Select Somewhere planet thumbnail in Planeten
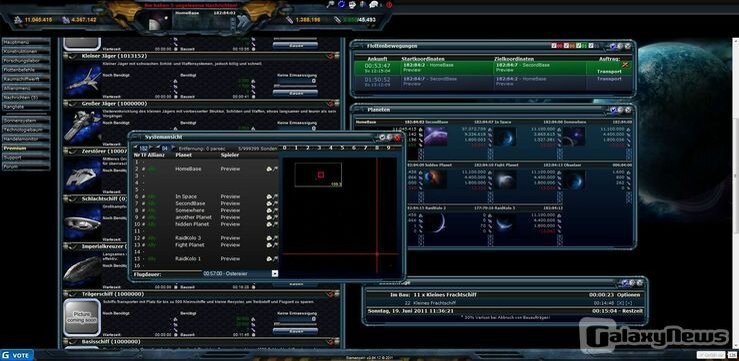Image resolution: width=739 pixels, height=361 pixels. pyautogui.click(x=574, y=136)
